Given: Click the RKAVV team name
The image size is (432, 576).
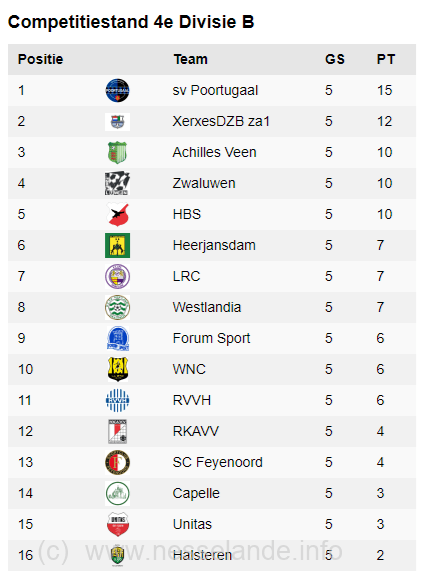Looking at the screenshot, I should point(196,431).
